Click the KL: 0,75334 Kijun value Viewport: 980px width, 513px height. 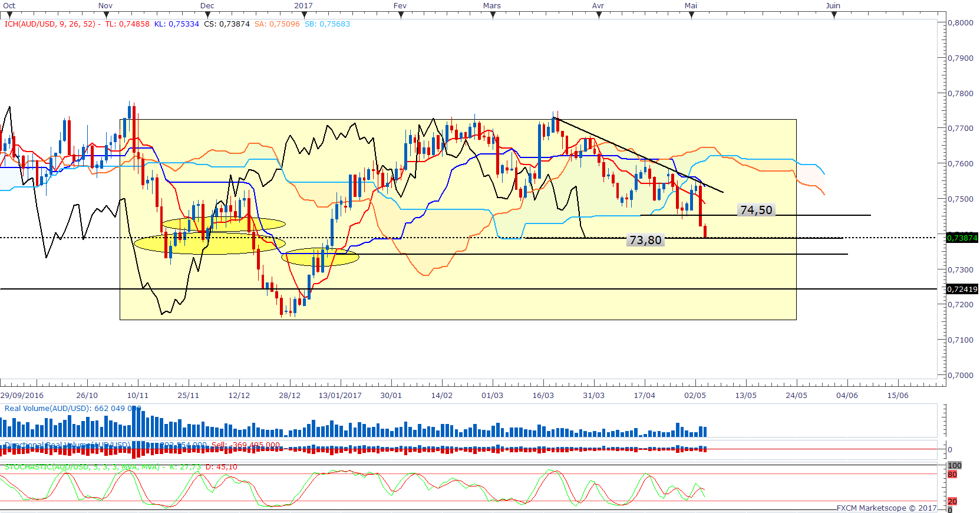(x=177, y=24)
